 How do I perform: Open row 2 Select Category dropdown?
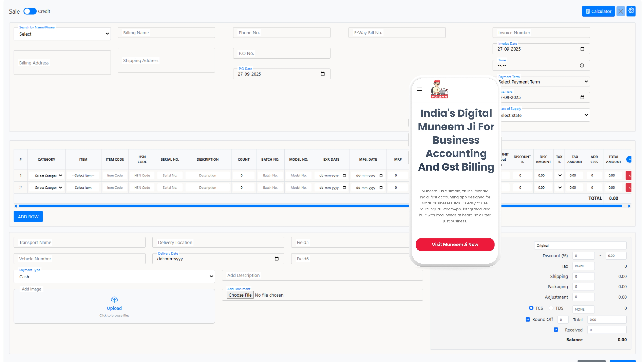click(x=47, y=187)
